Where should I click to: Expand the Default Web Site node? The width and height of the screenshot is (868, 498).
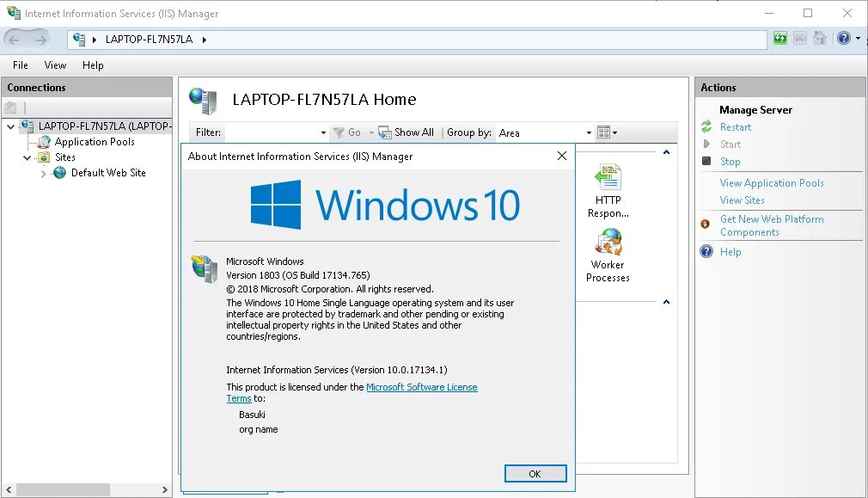pyautogui.click(x=43, y=174)
